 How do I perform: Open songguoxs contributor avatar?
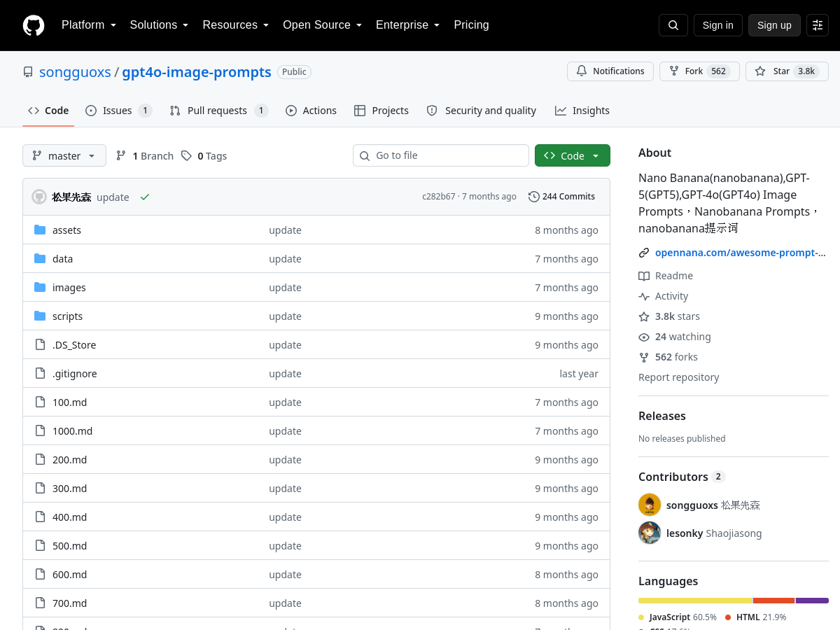[x=650, y=505]
